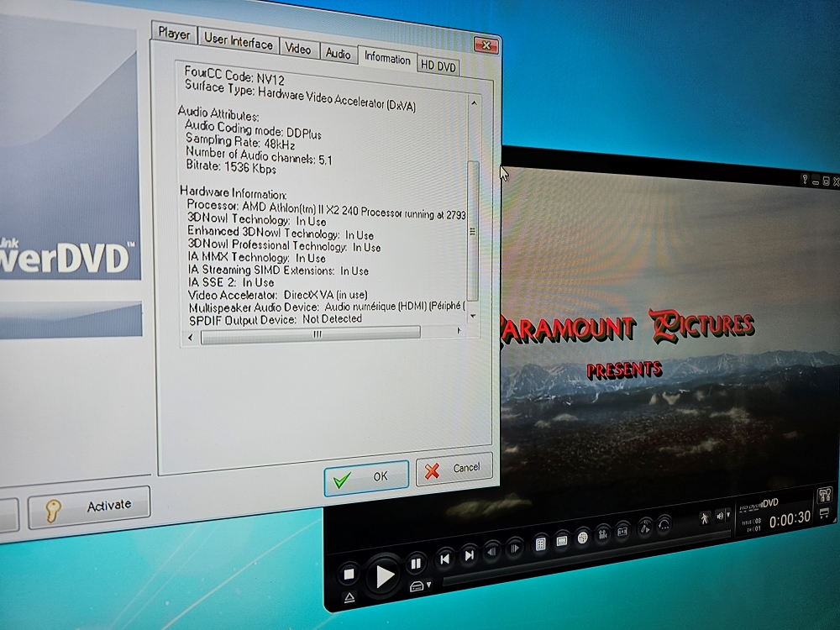
Task: Select 'Multispeaker Audio Device' line
Action: (327, 307)
